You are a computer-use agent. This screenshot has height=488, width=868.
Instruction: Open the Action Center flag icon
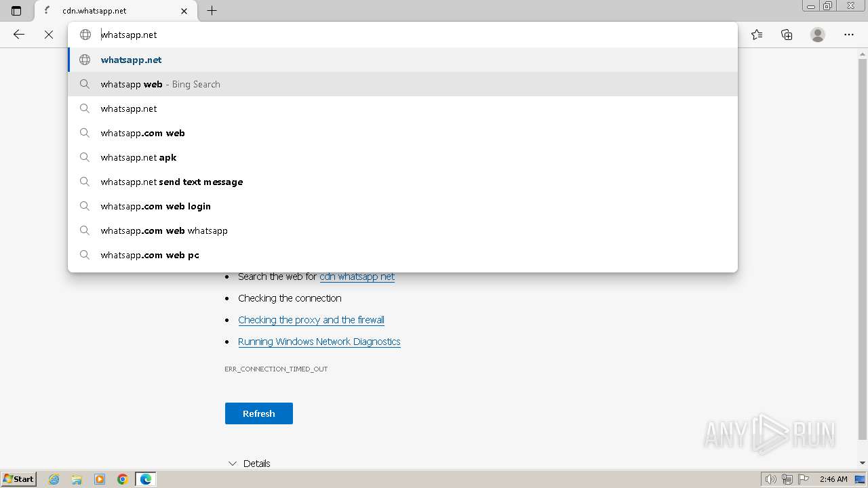tap(804, 479)
